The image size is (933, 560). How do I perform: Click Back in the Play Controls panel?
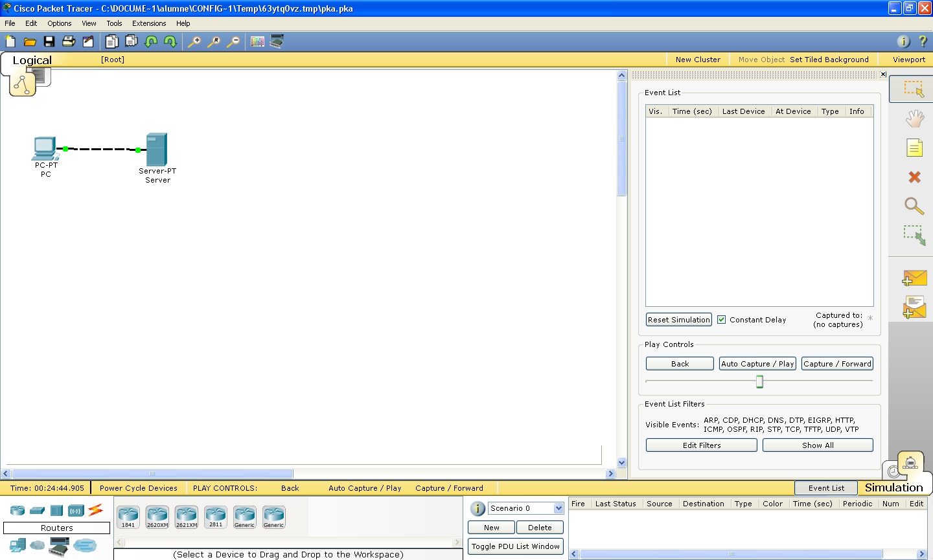680,364
